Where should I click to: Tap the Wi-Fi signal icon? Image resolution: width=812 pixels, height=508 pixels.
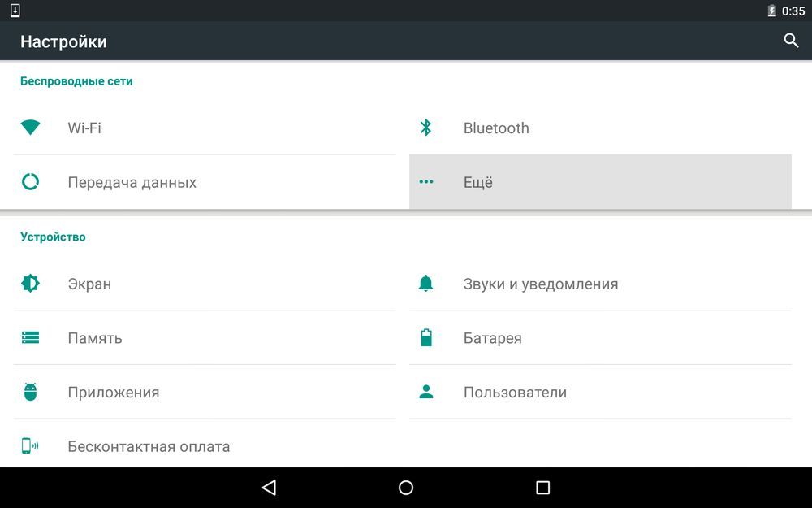coord(30,127)
